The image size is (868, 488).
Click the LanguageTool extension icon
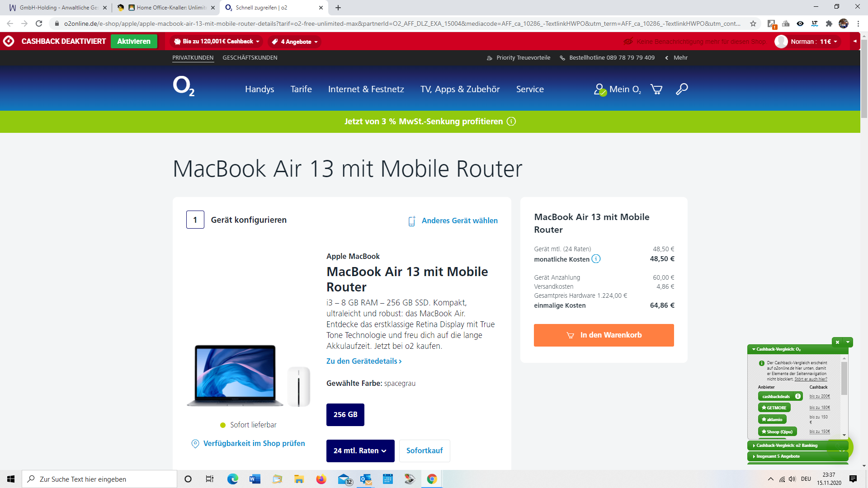(815, 23)
